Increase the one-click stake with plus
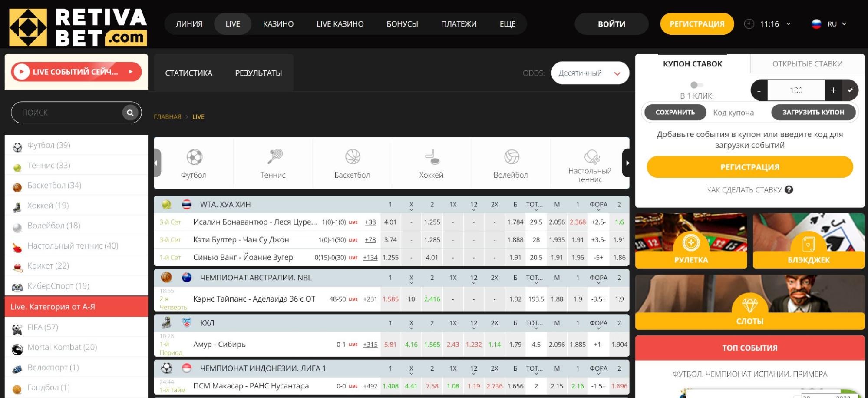 833,90
